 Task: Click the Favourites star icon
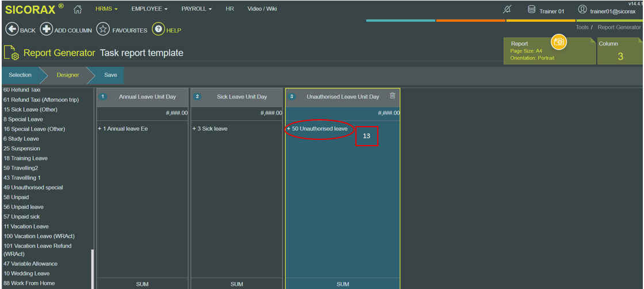[103, 29]
